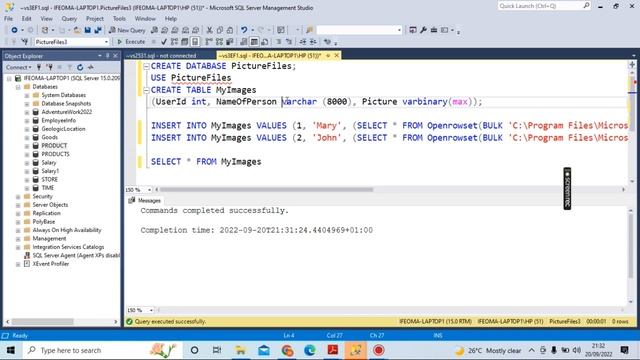Viewport: 640px width, 360px height.
Task: Toggle Results to File
Action: (x=264, y=42)
